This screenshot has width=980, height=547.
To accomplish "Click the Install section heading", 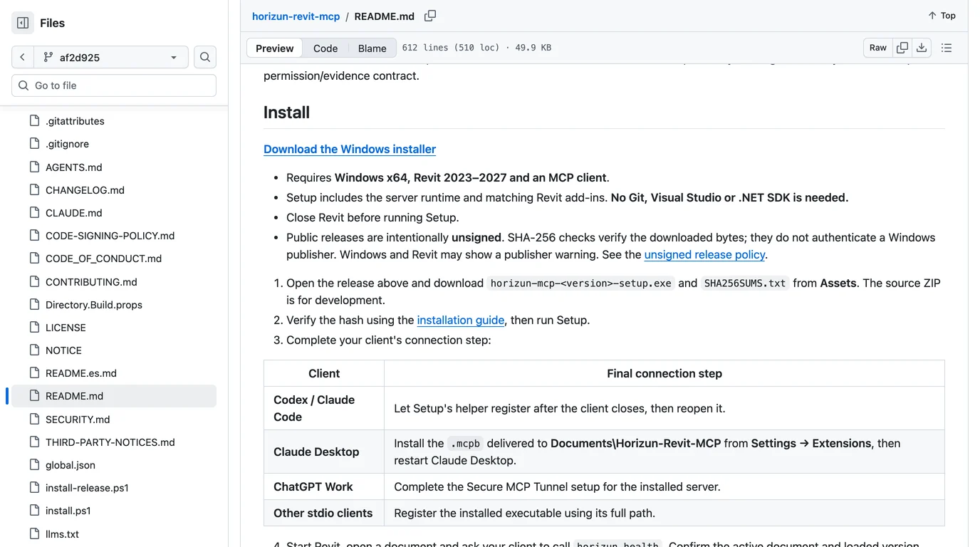I will [286, 113].
